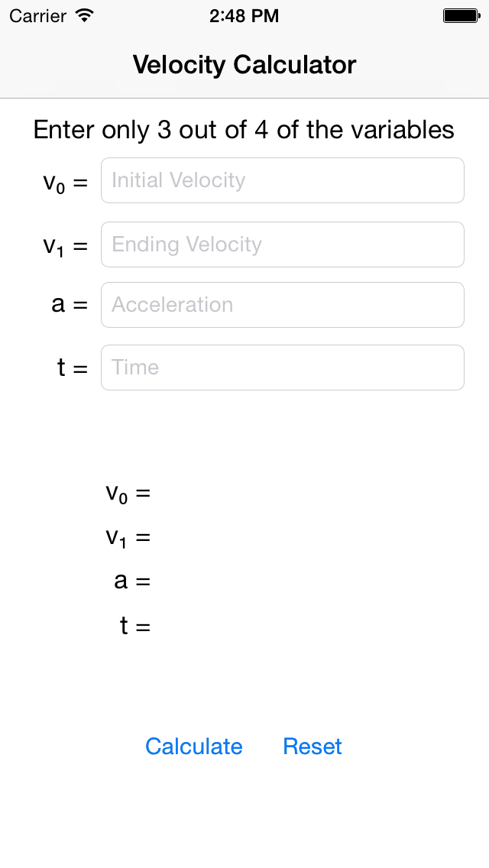The height and width of the screenshot is (868, 489).
Task: Click the battery indicator icon
Action: pyautogui.click(x=461, y=15)
